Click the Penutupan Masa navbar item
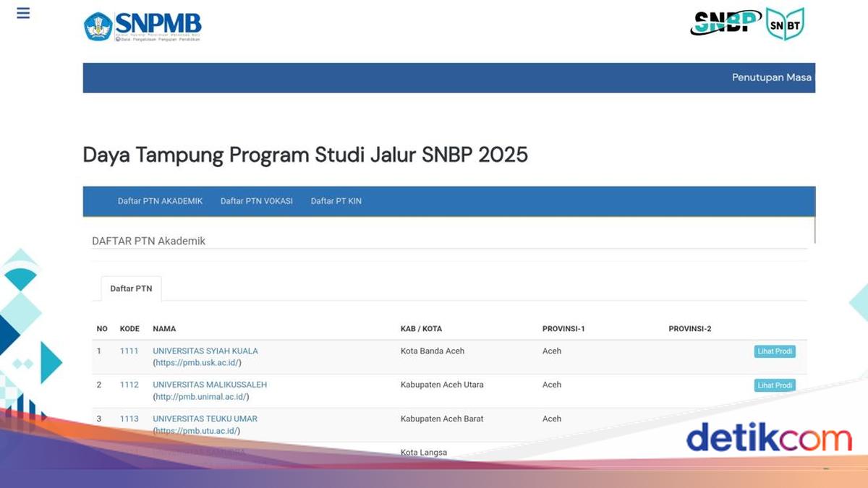Screen dimensions: 868x488 tap(773, 77)
